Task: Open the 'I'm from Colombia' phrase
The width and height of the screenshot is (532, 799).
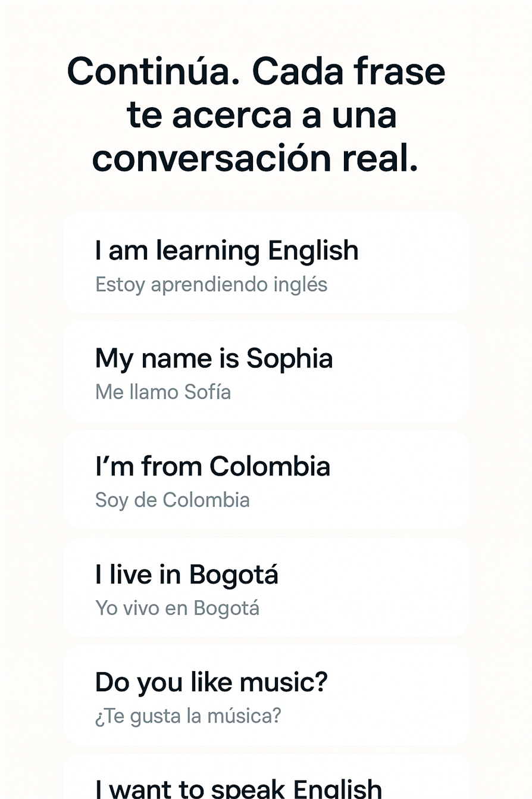Action: click(x=212, y=466)
